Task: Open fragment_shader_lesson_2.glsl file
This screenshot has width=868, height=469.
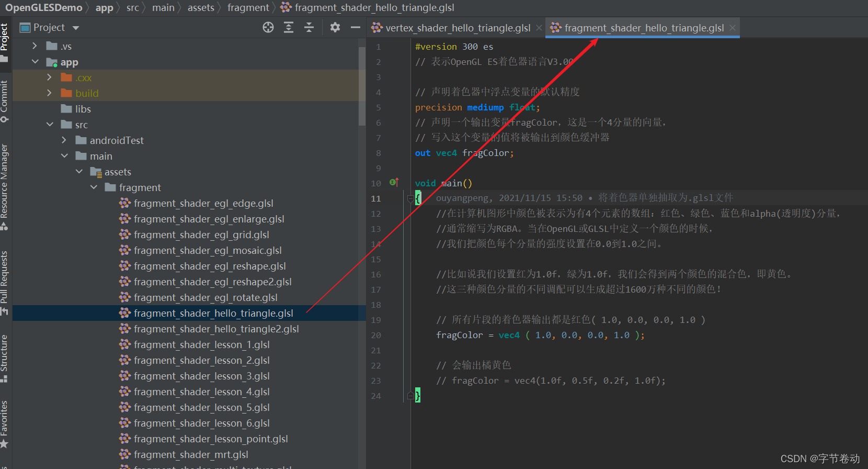Action: tap(202, 360)
